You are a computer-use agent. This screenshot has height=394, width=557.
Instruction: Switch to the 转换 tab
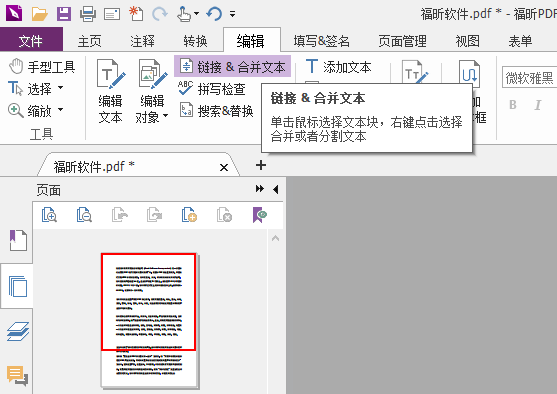tap(195, 41)
